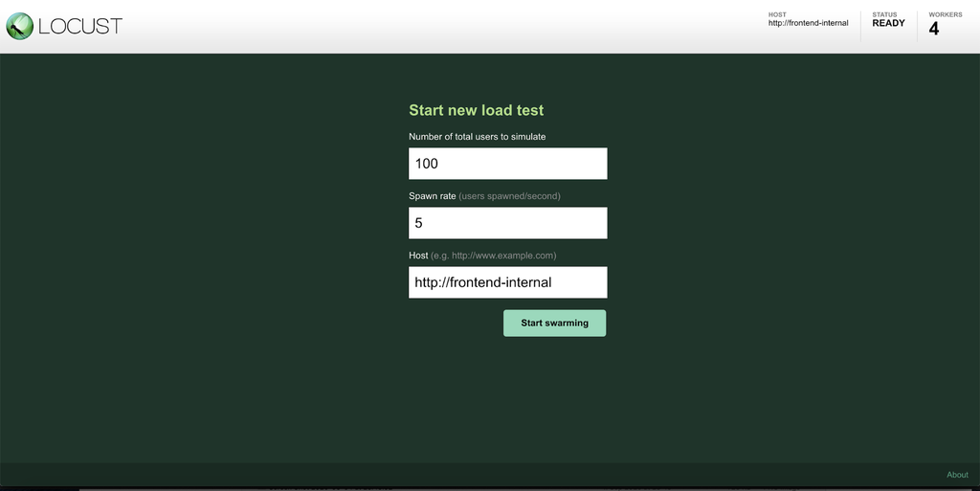Click the Locust grasshopper logo icon
This screenshot has width=980, height=491.
pos(19,26)
